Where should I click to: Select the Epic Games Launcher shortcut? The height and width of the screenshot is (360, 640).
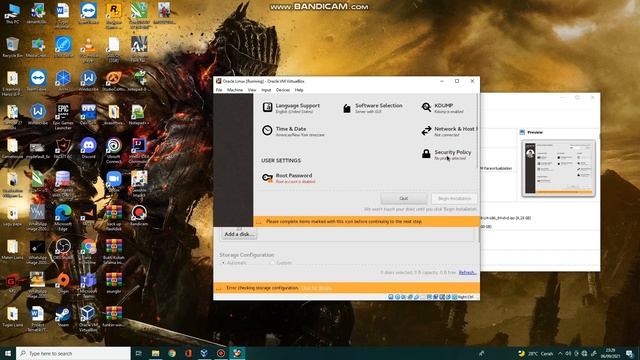(x=63, y=116)
